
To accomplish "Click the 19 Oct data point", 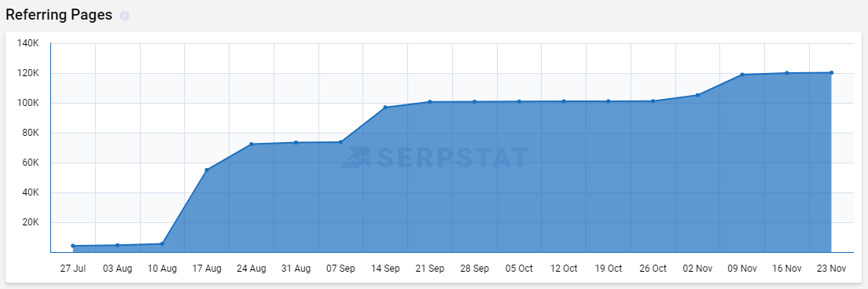I will (609, 101).
